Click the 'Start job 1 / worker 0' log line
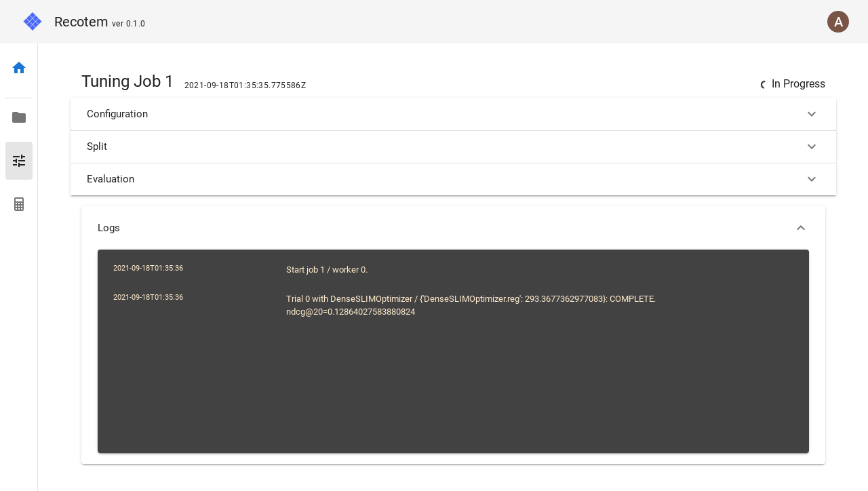This screenshot has height=491, width=868. [x=327, y=270]
